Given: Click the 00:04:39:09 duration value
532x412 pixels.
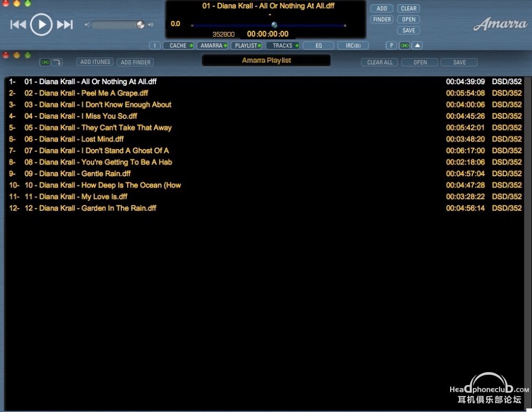Looking at the screenshot, I should click(x=465, y=81).
